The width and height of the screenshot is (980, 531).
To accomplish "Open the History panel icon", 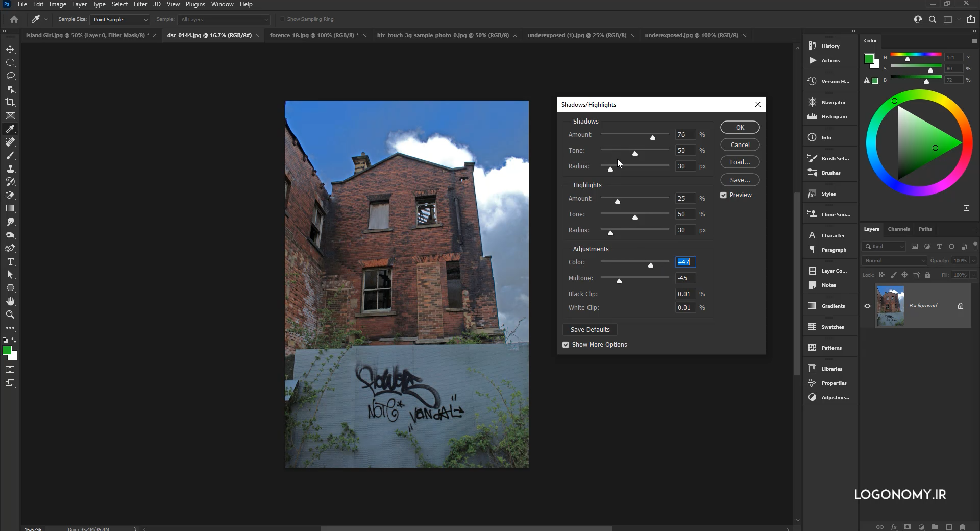I will coord(813,46).
